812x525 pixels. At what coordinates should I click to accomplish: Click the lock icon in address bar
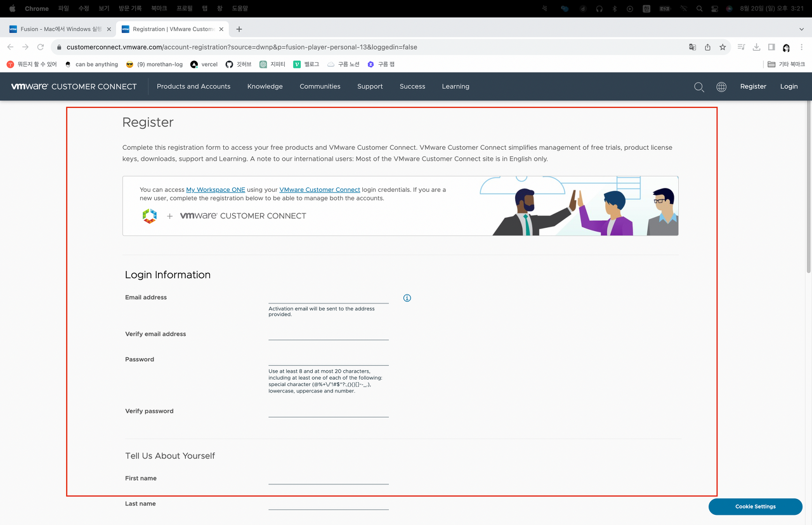coord(59,47)
